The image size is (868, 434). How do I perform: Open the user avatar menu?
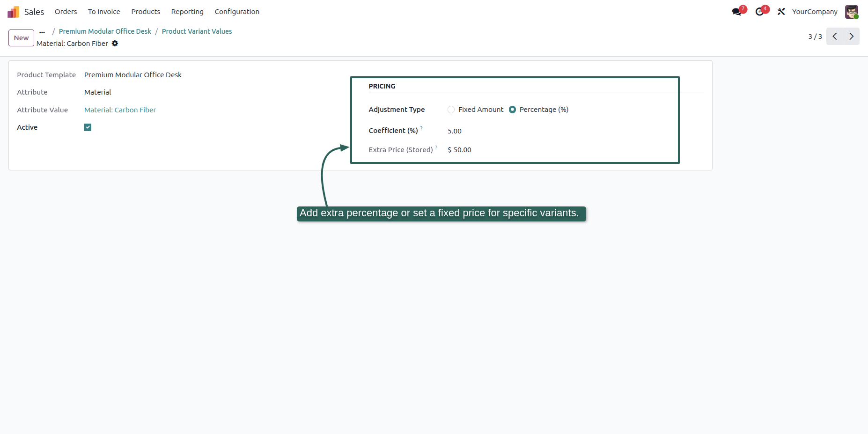click(852, 12)
